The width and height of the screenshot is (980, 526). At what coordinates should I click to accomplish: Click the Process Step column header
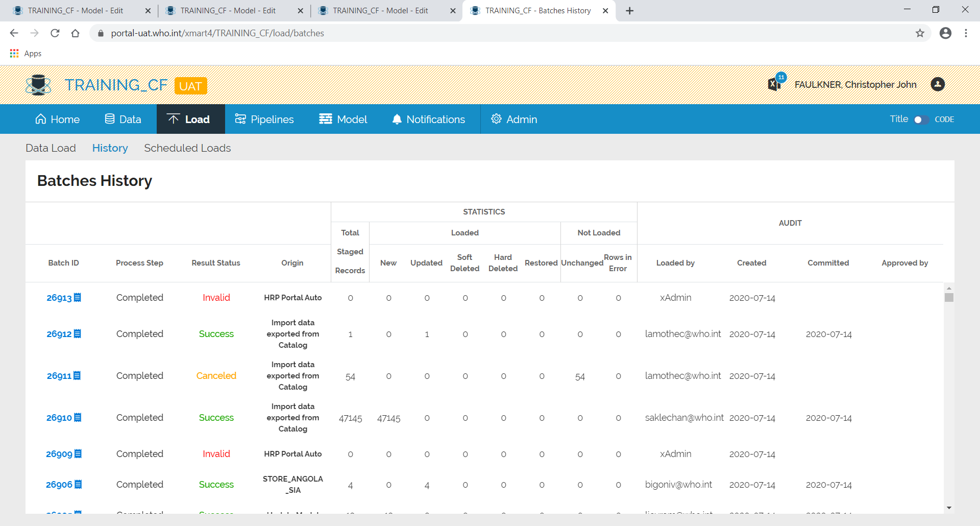[x=139, y=262]
